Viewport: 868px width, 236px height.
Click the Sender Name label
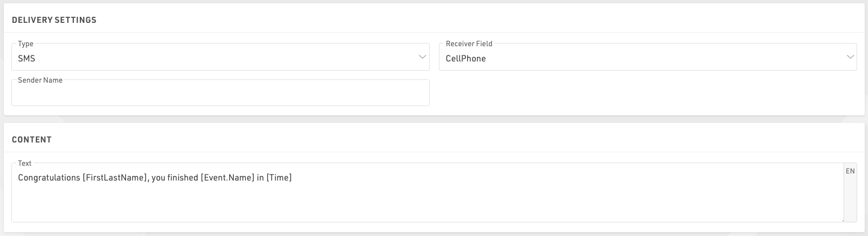[x=40, y=80]
